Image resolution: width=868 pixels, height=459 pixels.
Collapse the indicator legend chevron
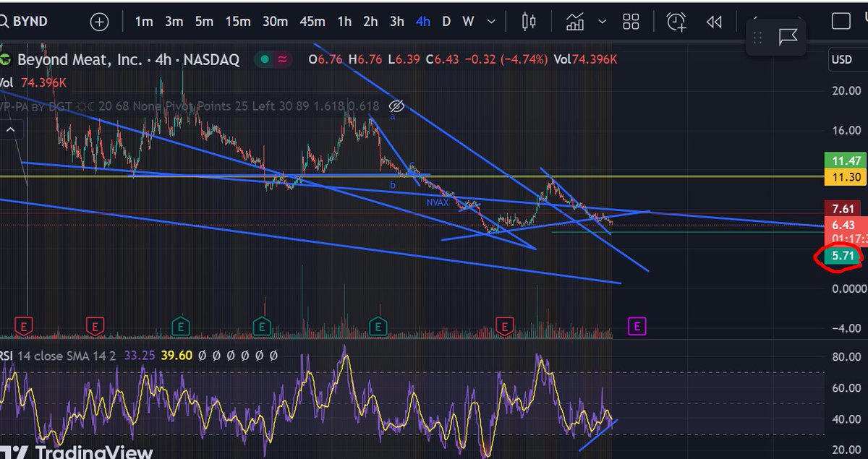pos(12,130)
